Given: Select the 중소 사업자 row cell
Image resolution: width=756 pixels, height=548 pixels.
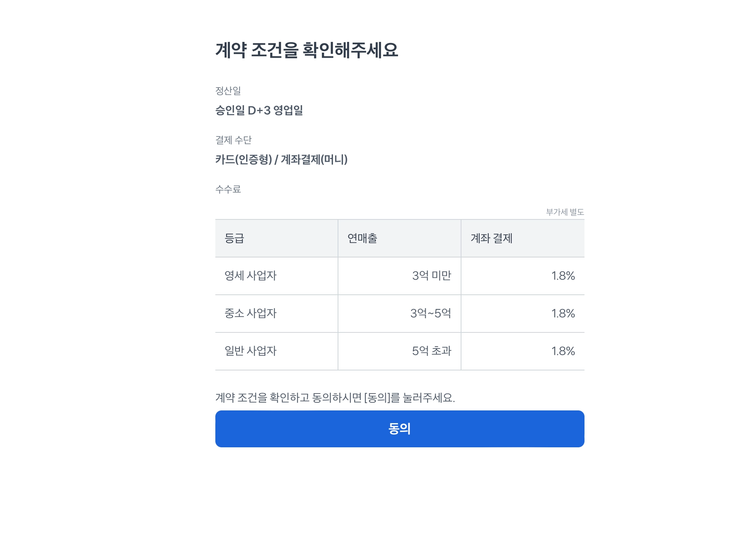Looking at the screenshot, I should 250,313.
